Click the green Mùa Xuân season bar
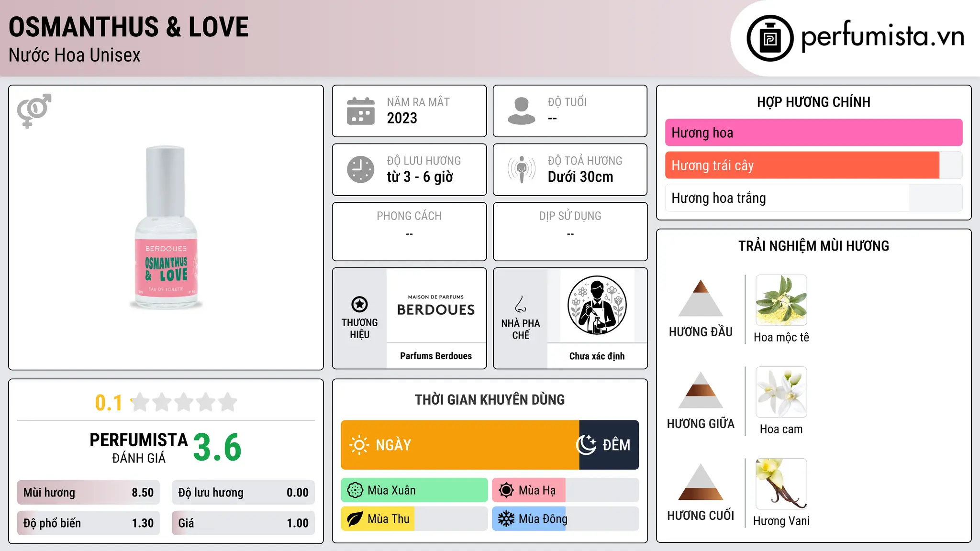This screenshot has width=980, height=551. click(x=414, y=490)
